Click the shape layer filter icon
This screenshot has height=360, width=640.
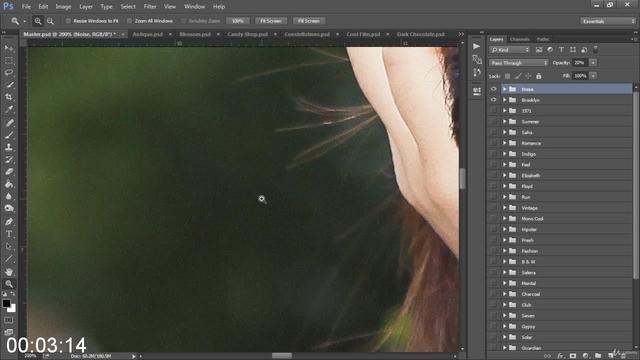(x=573, y=50)
